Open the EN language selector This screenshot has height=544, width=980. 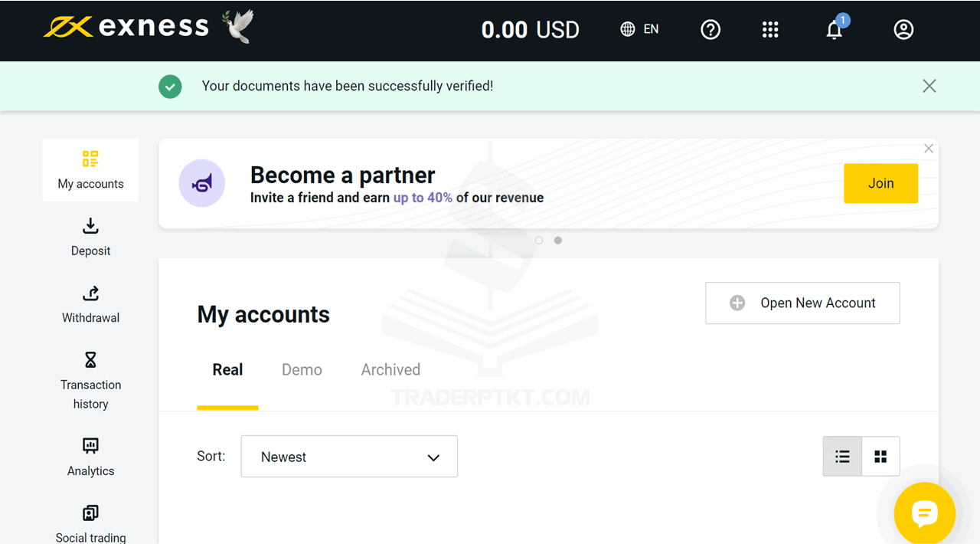tap(639, 29)
